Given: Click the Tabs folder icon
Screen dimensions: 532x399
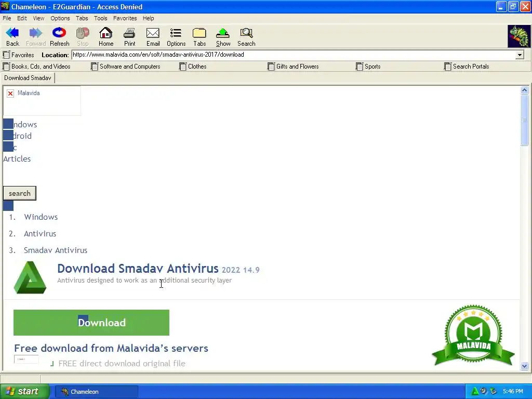Looking at the screenshot, I should [199, 37].
